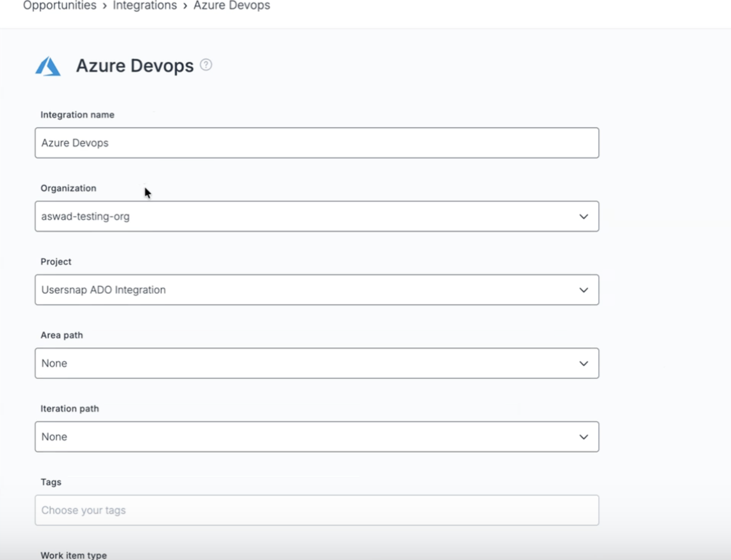Image resolution: width=731 pixels, height=560 pixels.
Task: Click the Project dropdown chevron arrow
Action: (584, 290)
